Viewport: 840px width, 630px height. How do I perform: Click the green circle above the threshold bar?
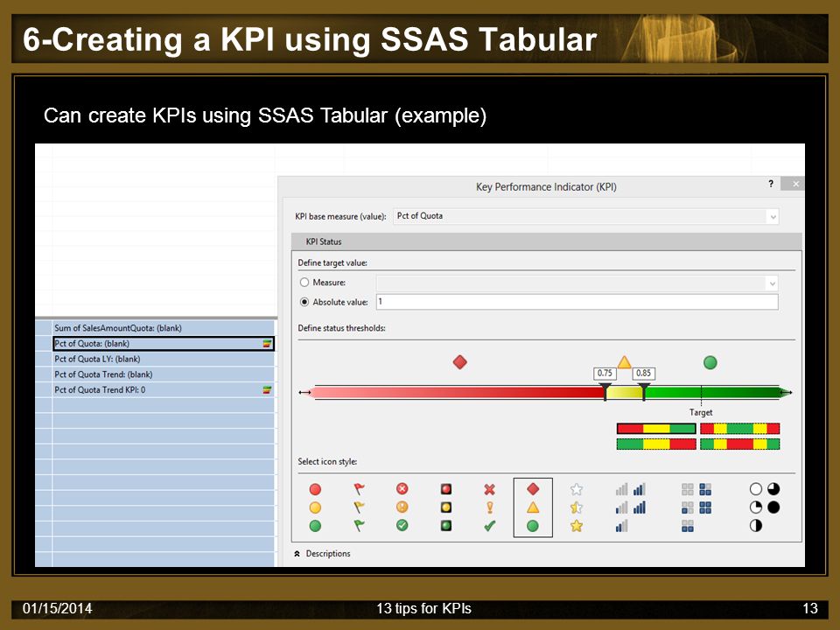[x=710, y=362]
